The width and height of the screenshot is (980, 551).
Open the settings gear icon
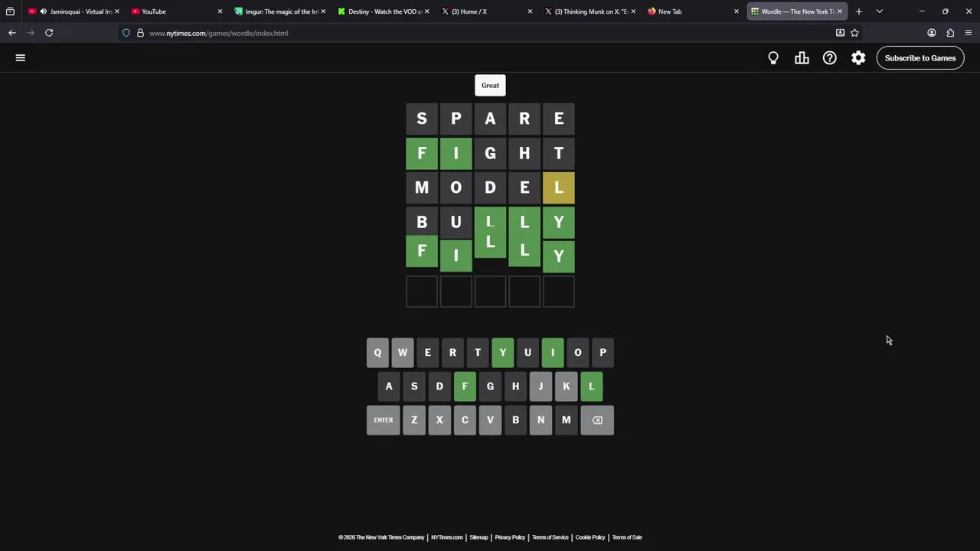pos(858,58)
